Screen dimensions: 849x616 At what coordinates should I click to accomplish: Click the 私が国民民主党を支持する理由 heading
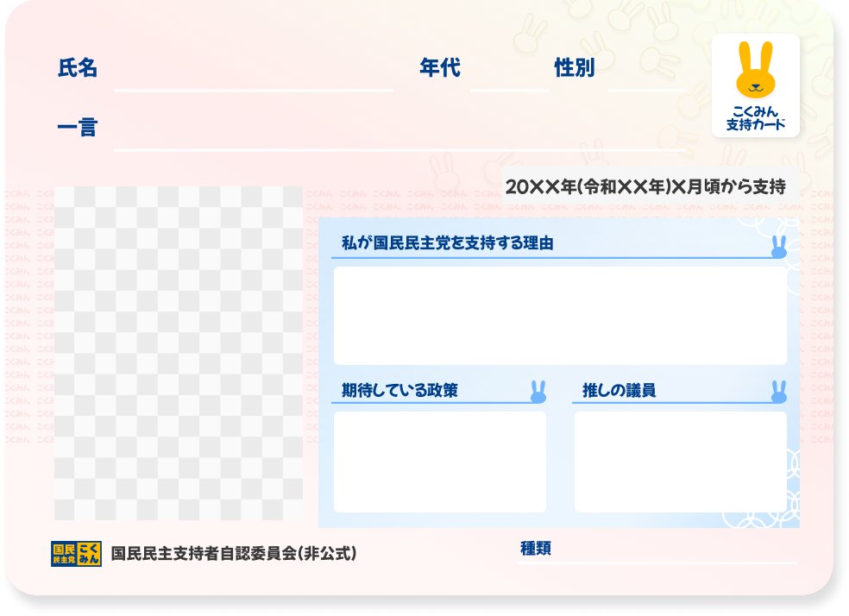click(x=447, y=243)
